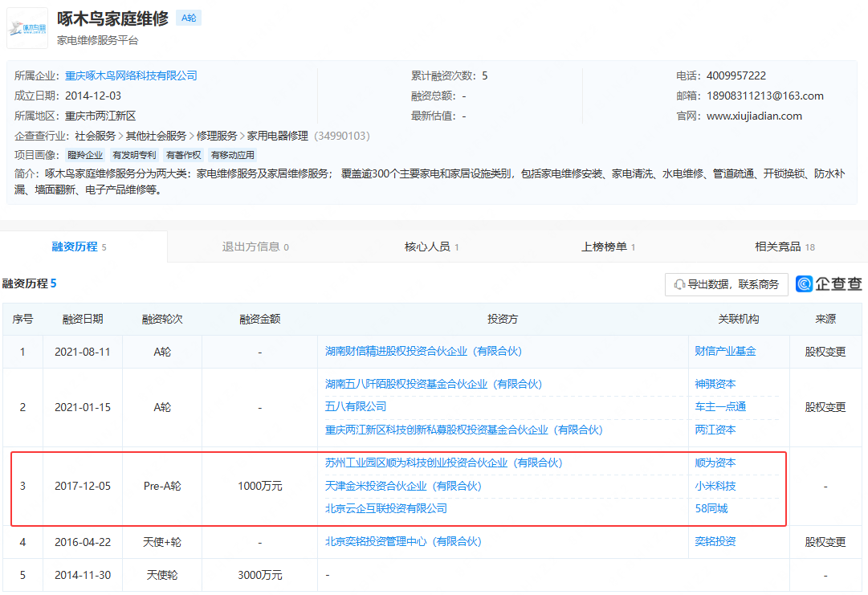Open the 顺为资本 institution link
This screenshot has width=868, height=595.
click(x=715, y=463)
